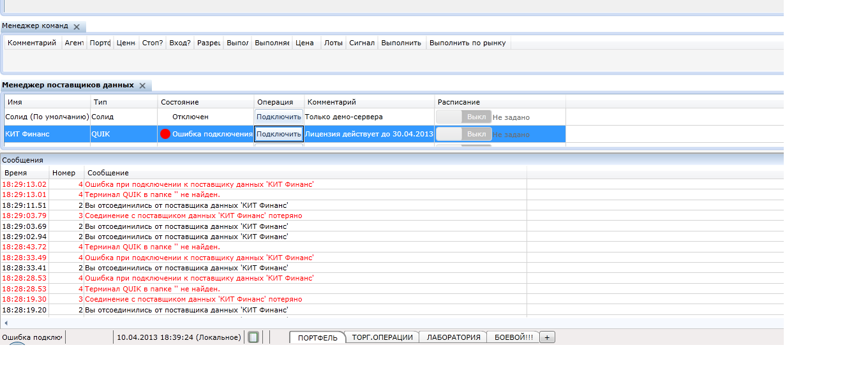Add a new workspace tab with plus button

click(547, 337)
